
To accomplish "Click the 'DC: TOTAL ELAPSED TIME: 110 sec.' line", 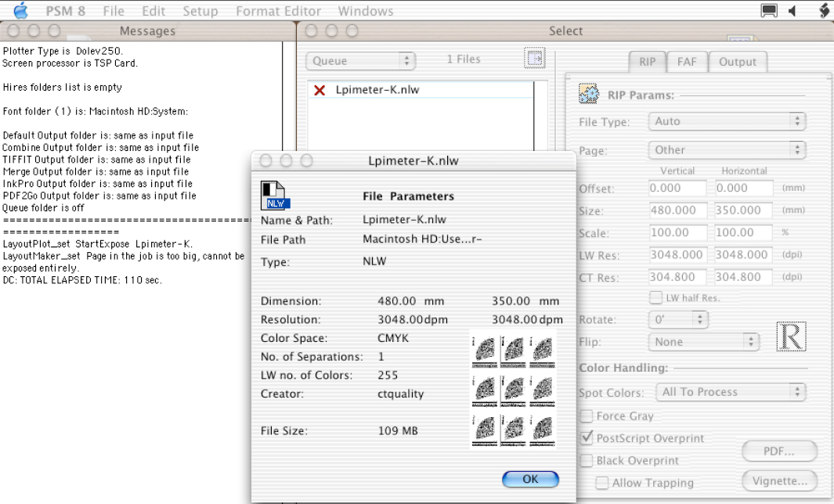I will point(82,280).
